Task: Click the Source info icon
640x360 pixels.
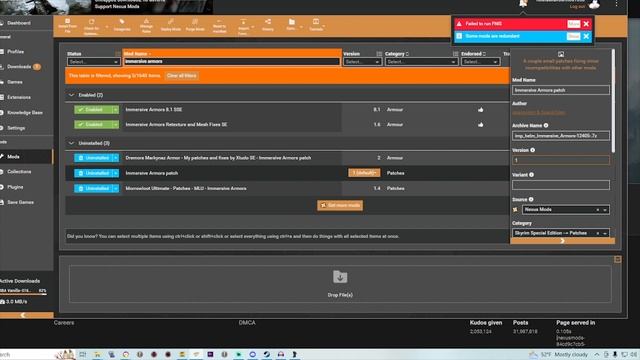Action: coord(531,199)
